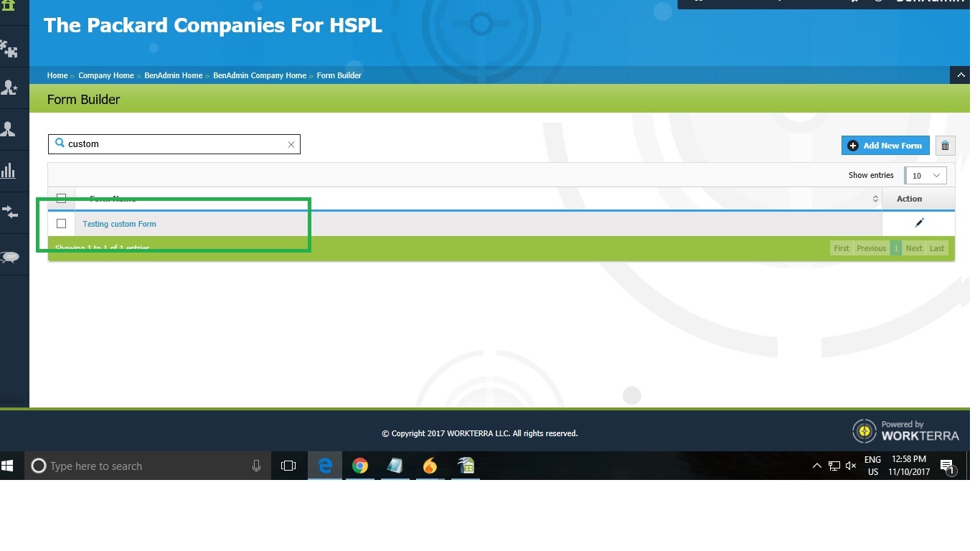Go to Company Home breadcrumb
This screenshot has width=980, height=551.
(106, 75)
